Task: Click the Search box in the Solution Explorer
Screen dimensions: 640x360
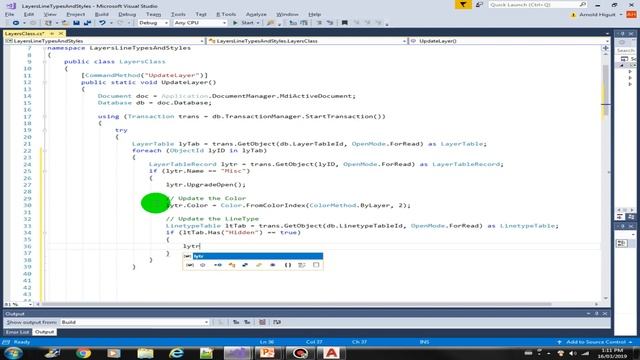Action: [625, 50]
